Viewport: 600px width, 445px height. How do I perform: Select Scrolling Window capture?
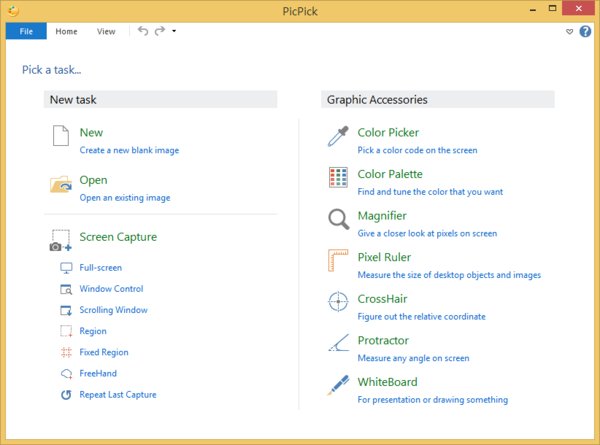pos(113,310)
